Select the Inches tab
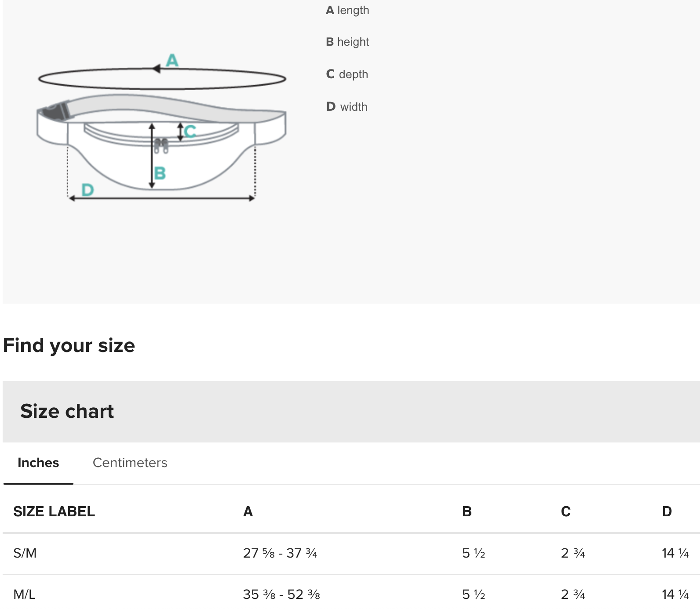Viewport: 700px width, 609px height. (x=38, y=463)
